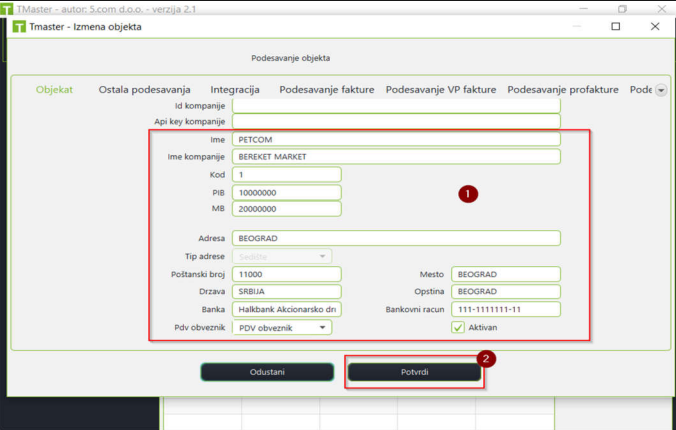Viewport: 676px width, 430px height.
Task: Toggle the Aktivan checkbox
Action: (457, 327)
